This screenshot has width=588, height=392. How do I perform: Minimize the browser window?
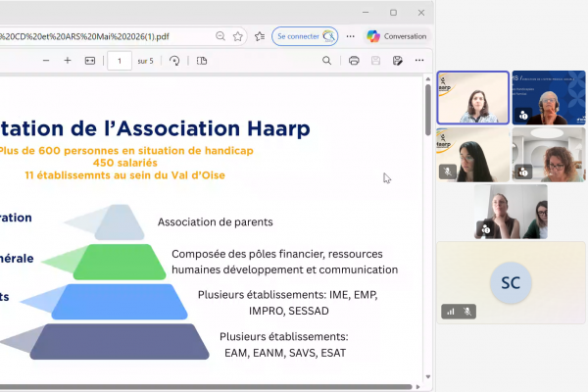tap(366, 13)
